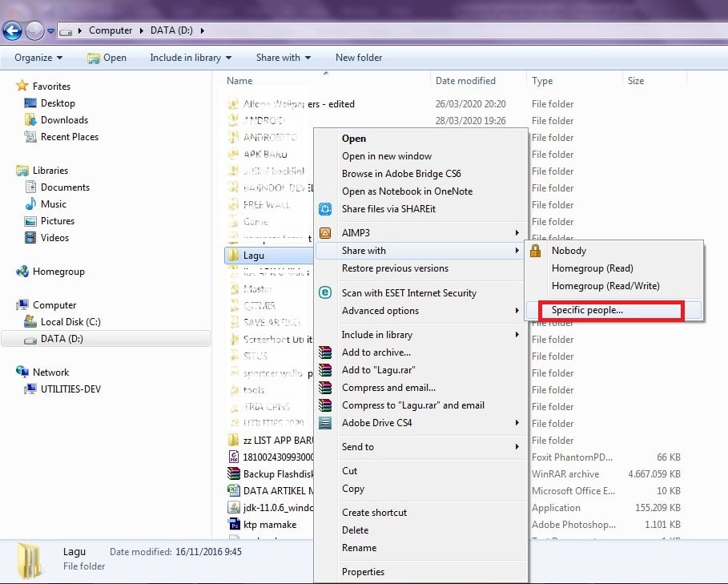Expand the Send to submenu arrow
This screenshot has width=728, height=584.
pos(517,446)
